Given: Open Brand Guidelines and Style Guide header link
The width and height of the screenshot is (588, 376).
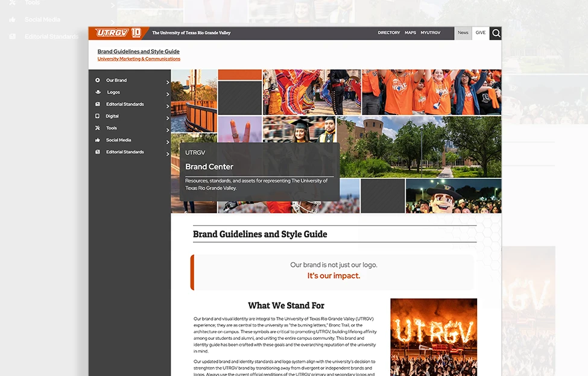Looking at the screenshot, I should [x=138, y=51].
